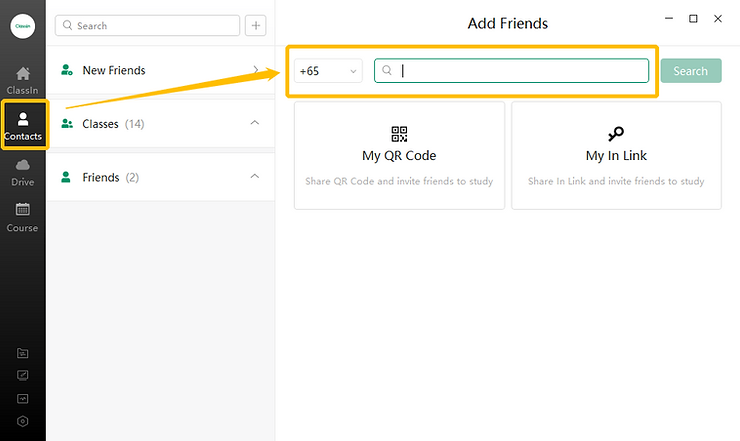Click the contacts Search box

[x=147, y=25]
